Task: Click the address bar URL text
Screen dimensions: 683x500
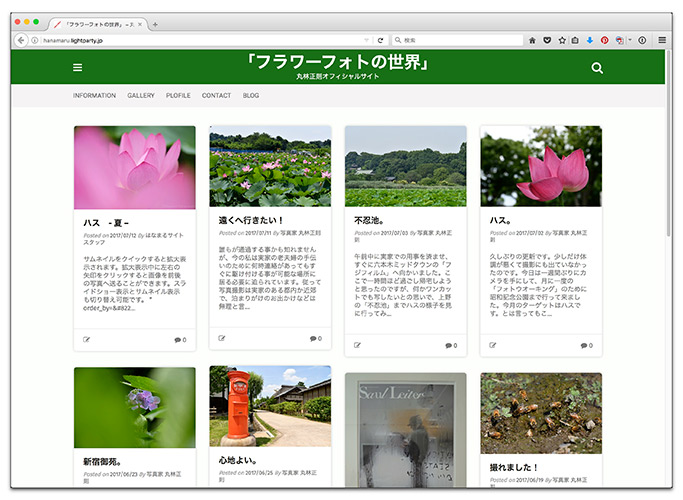Action: click(73, 41)
